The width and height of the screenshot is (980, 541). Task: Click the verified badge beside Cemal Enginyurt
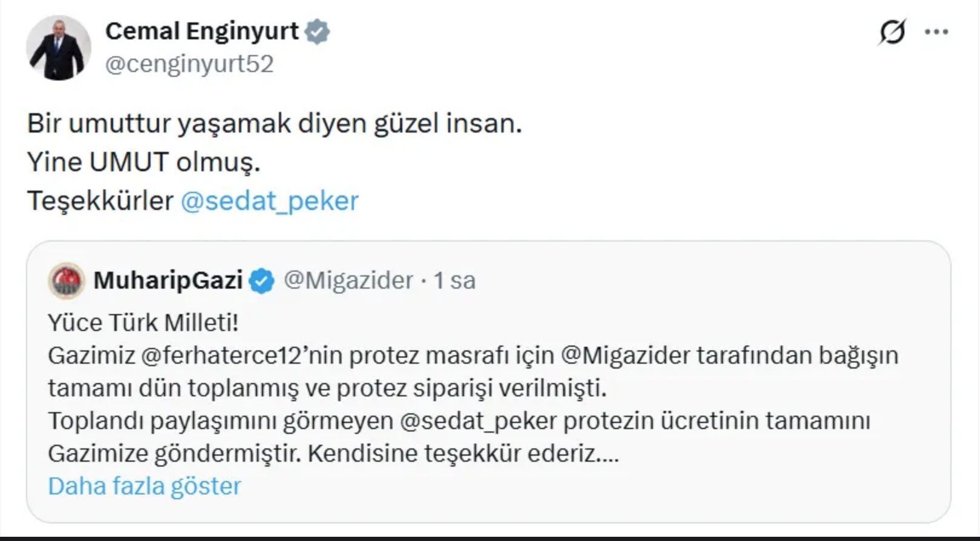(x=317, y=31)
